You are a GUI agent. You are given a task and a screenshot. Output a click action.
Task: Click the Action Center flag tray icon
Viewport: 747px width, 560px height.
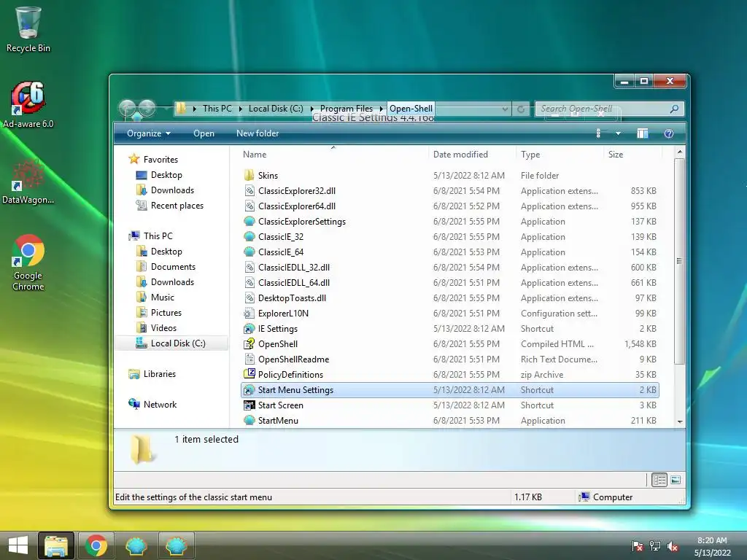[637, 546]
